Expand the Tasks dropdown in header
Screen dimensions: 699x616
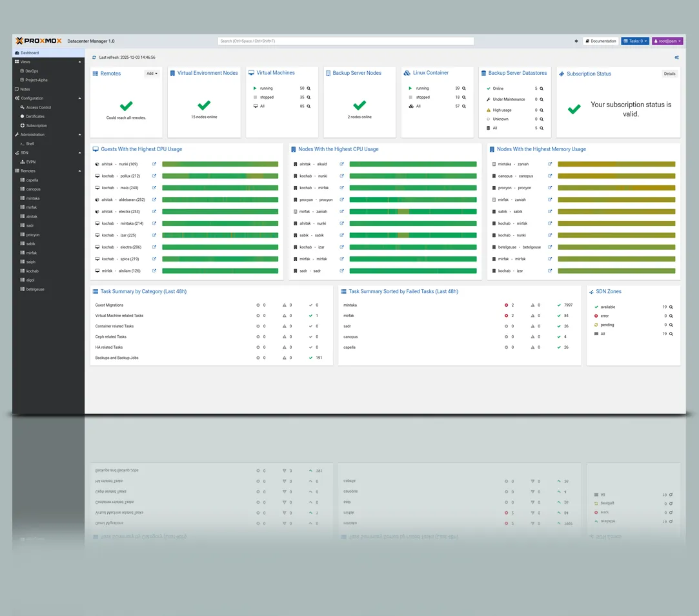634,41
